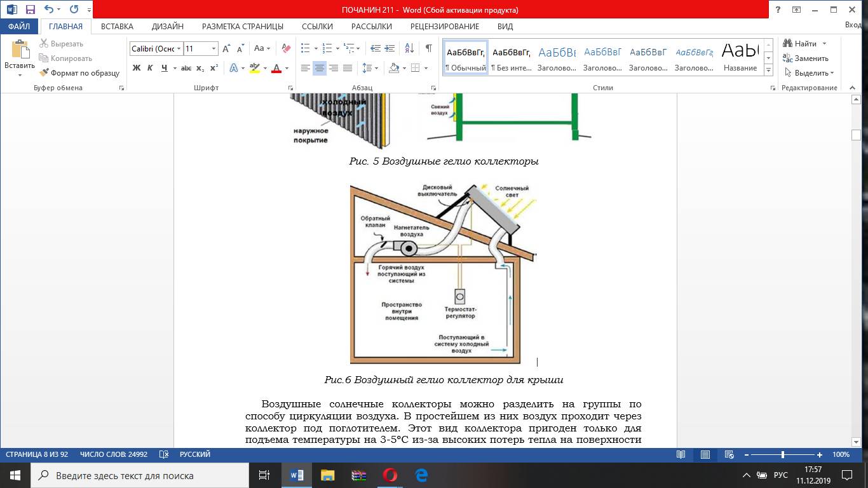868x488 pixels.
Task: Increase font size with grow font icon
Action: click(x=226, y=48)
